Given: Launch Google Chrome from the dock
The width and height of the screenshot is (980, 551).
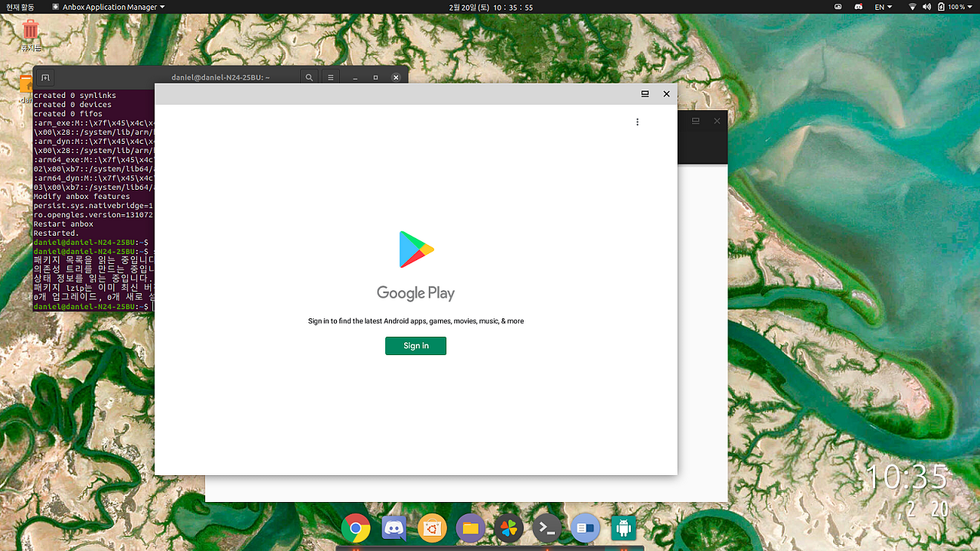Looking at the screenshot, I should (356, 528).
